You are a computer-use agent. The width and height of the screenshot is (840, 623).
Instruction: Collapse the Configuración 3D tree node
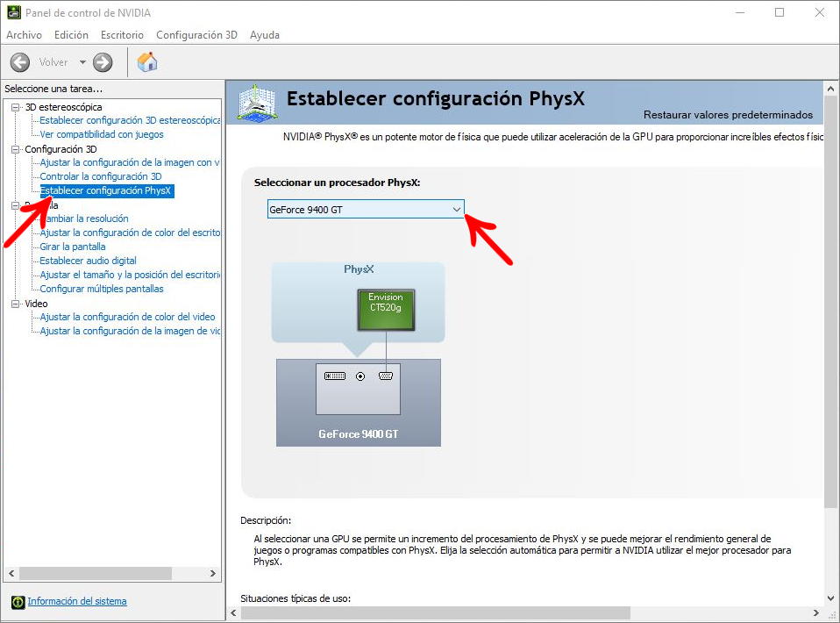(16, 149)
